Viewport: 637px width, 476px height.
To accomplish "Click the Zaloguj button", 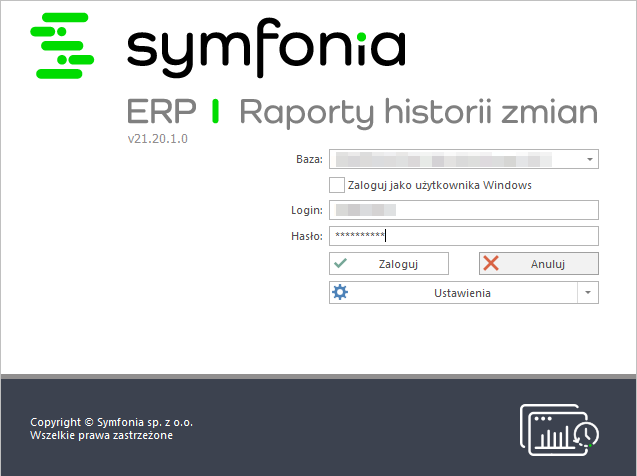I will (389, 264).
